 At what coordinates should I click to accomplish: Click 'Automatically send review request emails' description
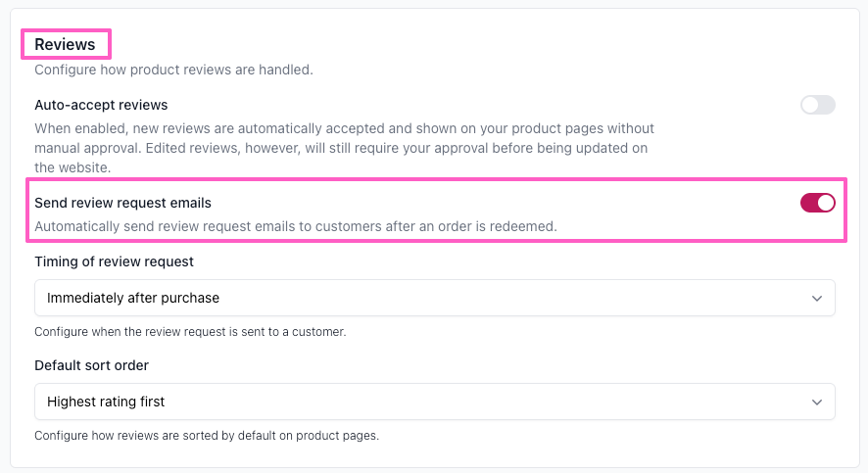295,226
